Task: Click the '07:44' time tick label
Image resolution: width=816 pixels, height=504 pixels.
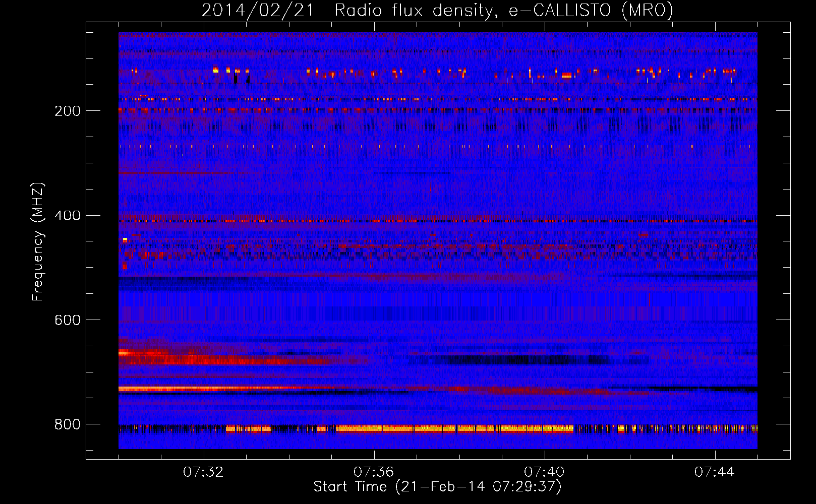Action: (x=715, y=472)
